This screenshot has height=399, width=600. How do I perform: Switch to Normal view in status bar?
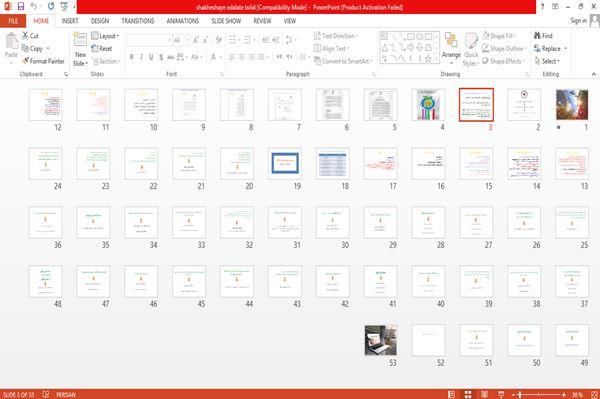click(x=452, y=394)
